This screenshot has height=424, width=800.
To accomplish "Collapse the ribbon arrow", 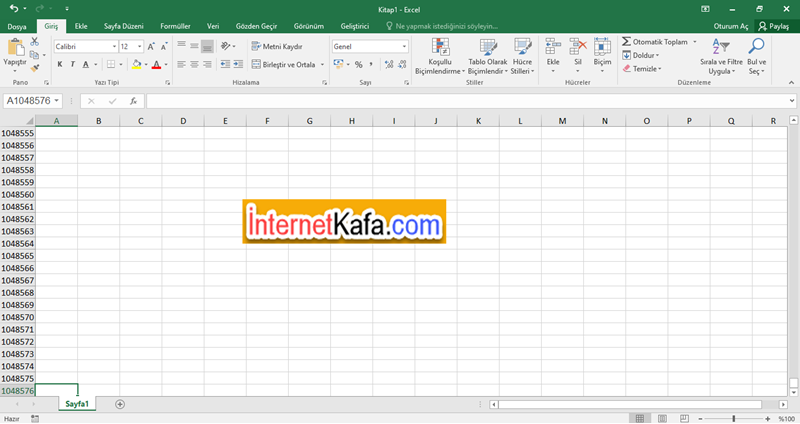I will point(791,82).
